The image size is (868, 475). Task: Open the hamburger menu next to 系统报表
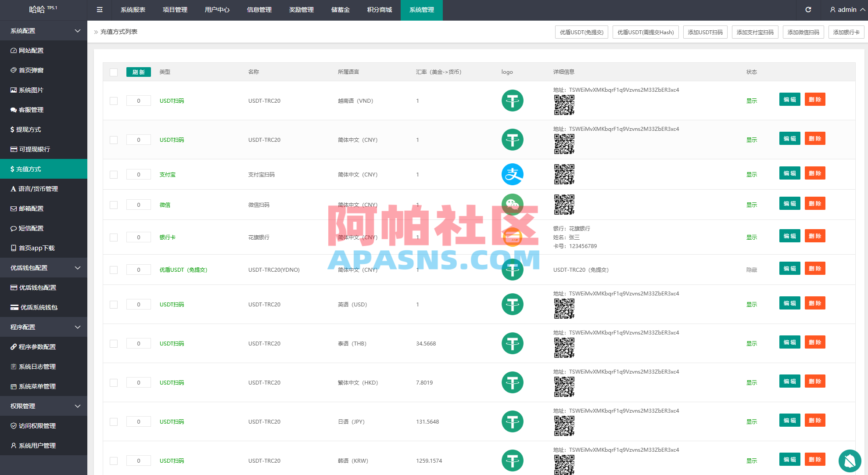(x=99, y=10)
